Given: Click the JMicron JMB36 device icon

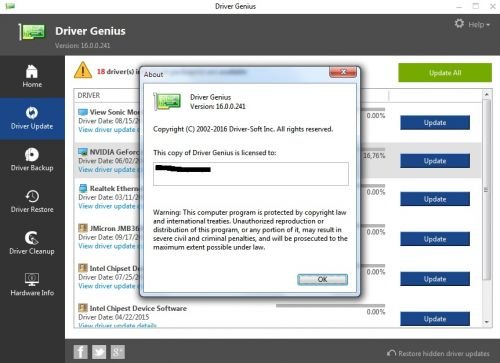Looking at the screenshot, I should click(83, 228).
